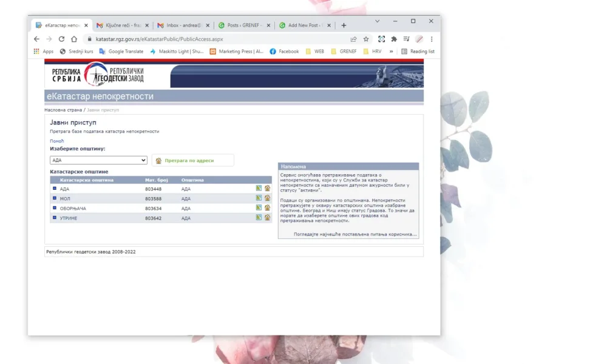
Task: Open the Apps grid shortcut
Action: tap(43, 52)
